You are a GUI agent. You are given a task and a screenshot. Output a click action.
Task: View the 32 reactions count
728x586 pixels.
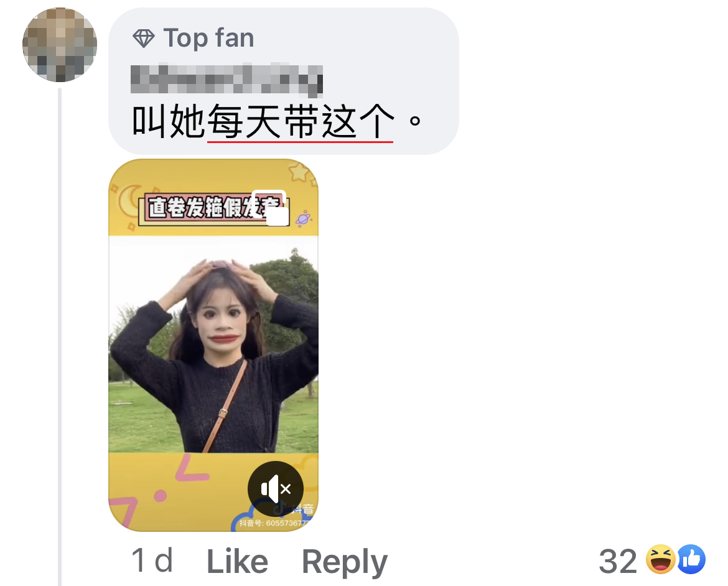coord(617,561)
